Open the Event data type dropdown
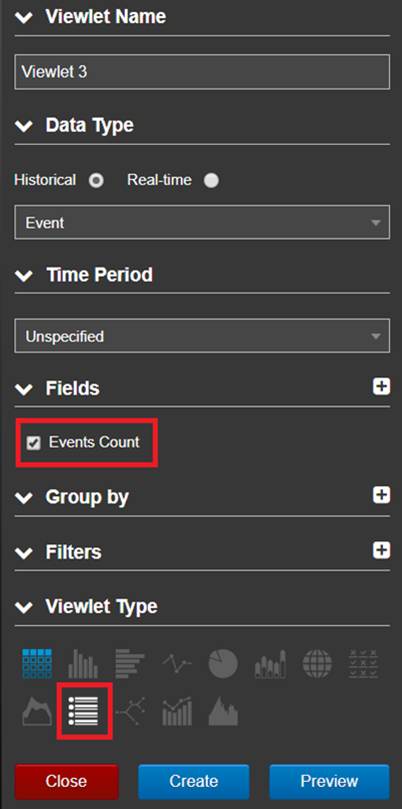This screenshot has width=402, height=809. click(202, 222)
